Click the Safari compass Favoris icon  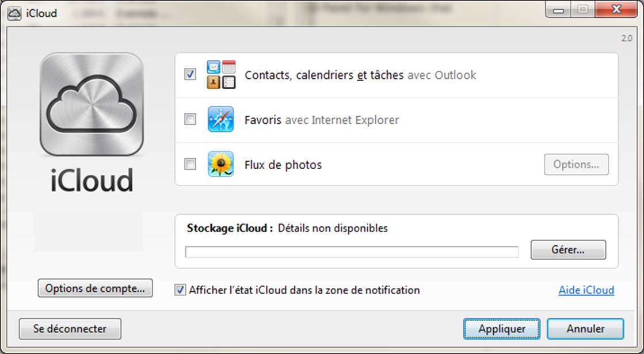click(x=220, y=120)
